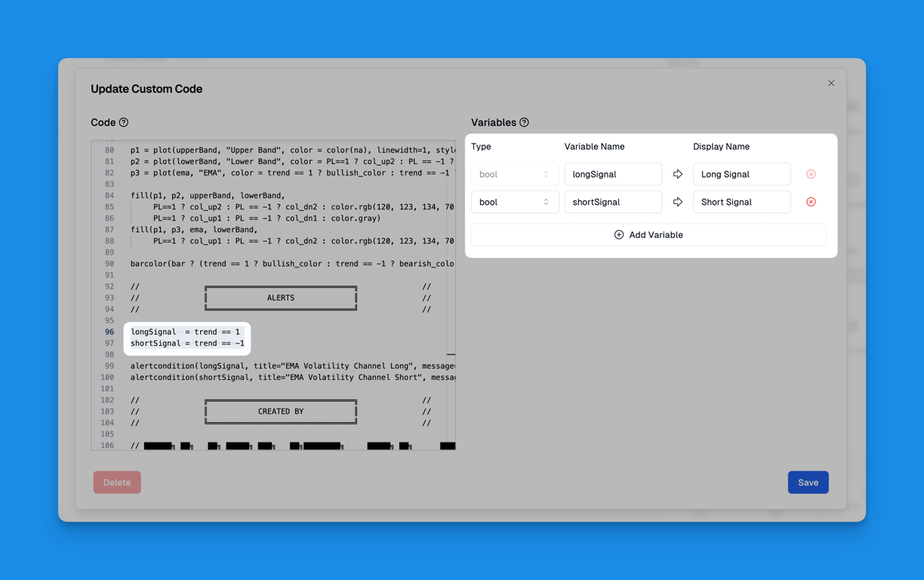
Task: Place cursor on line 96 longSignal assignment
Action: pos(185,332)
